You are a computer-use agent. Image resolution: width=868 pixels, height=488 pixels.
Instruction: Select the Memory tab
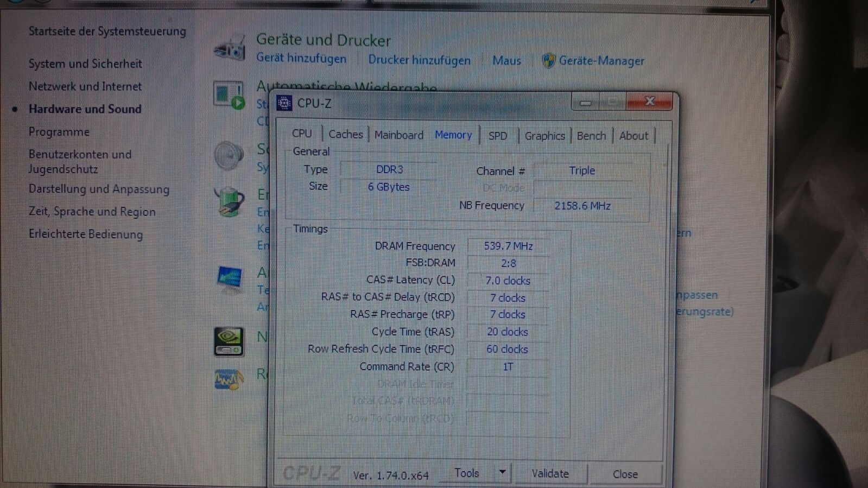(x=453, y=135)
